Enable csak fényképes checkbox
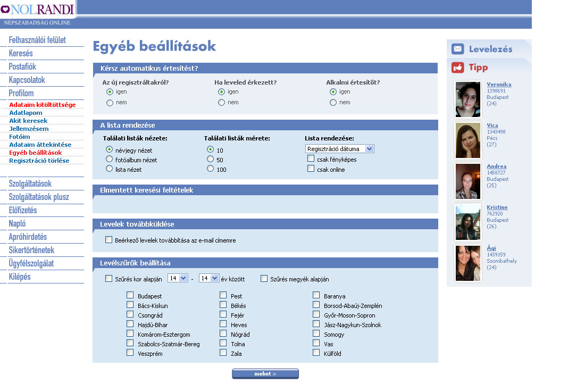The width and height of the screenshot is (585, 392). click(x=311, y=159)
